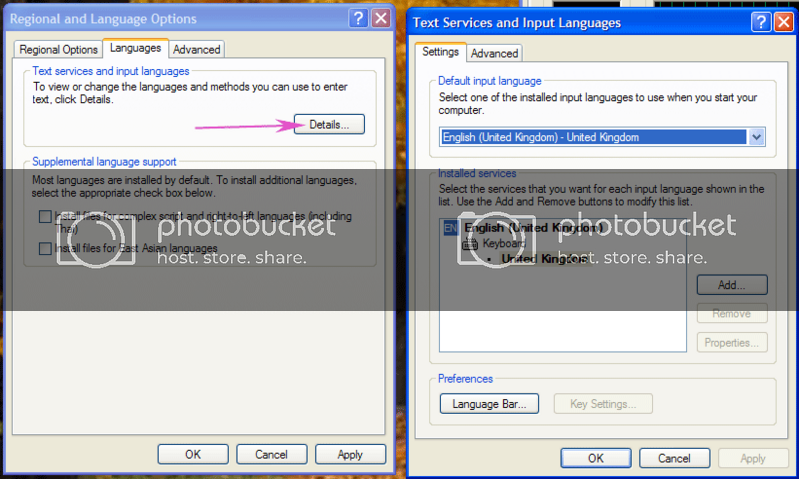Expand the default input language dropdown arrow

pyautogui.click(x=756, y=137)
